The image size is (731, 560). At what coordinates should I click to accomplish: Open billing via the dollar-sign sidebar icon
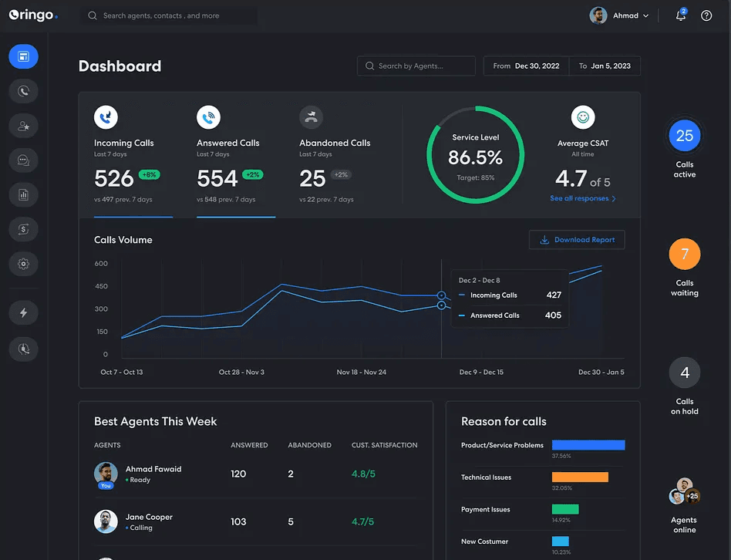click(23, 229)
